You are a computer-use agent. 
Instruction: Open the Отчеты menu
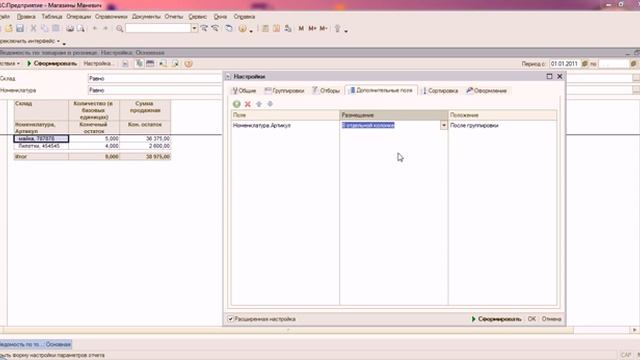tap(174, 17)
